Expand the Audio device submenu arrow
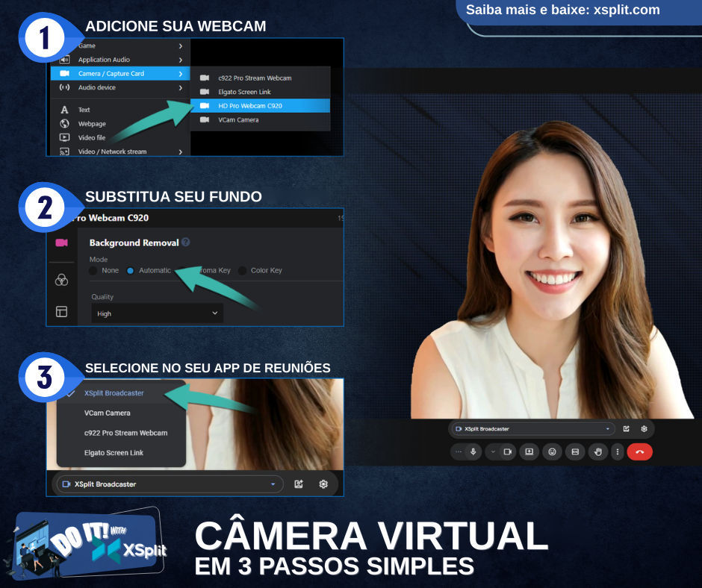The width and height of the screenshot is (702, 588). 181,88
